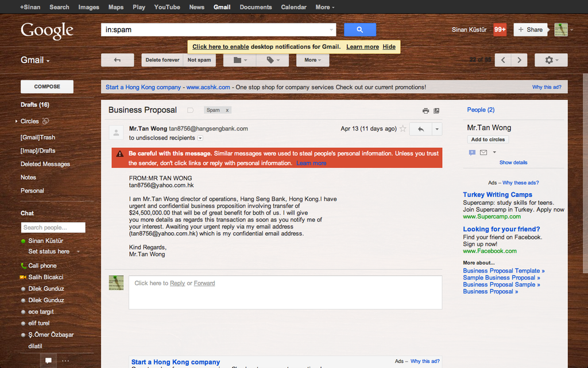Open YouTube from the top navigation bar
This screenshot has height=368, width=588.
(x=167, y=7)
